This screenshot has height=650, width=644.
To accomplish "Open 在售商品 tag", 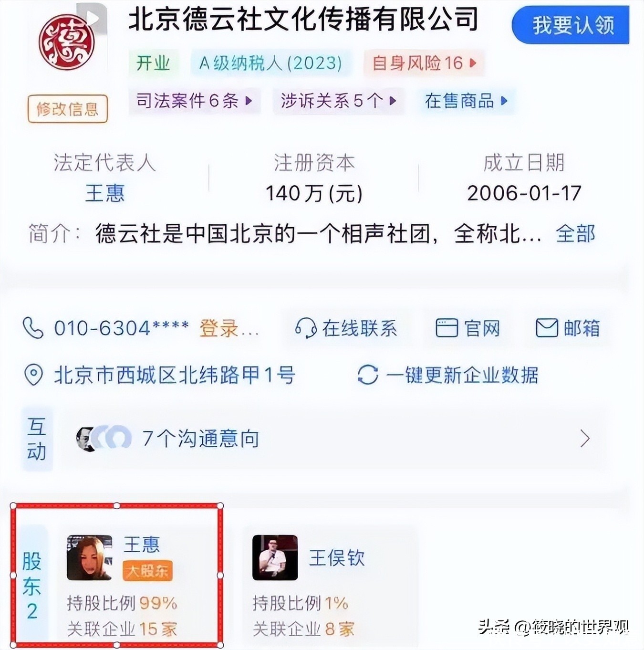I will (x=466, y=101).
